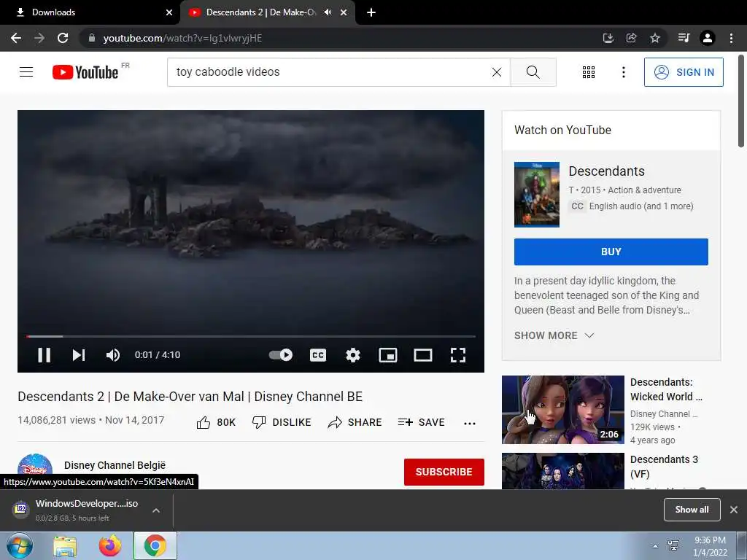Enter fullscreen mode

tap(458, 355)
